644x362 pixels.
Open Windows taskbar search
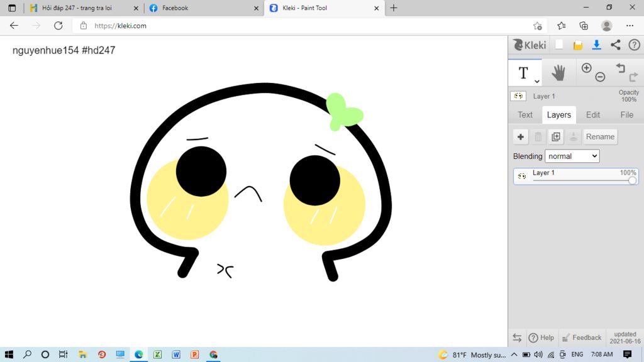point(27,354)
